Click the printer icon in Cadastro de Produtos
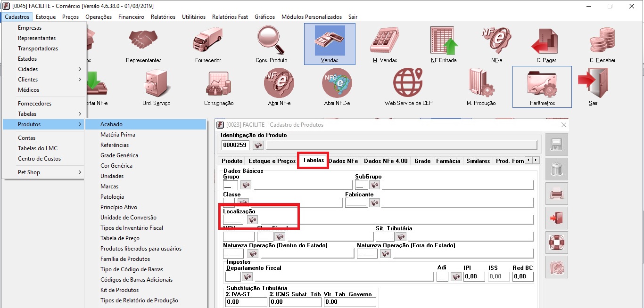This screenshot has height=308, width=644. pos(557,194)
